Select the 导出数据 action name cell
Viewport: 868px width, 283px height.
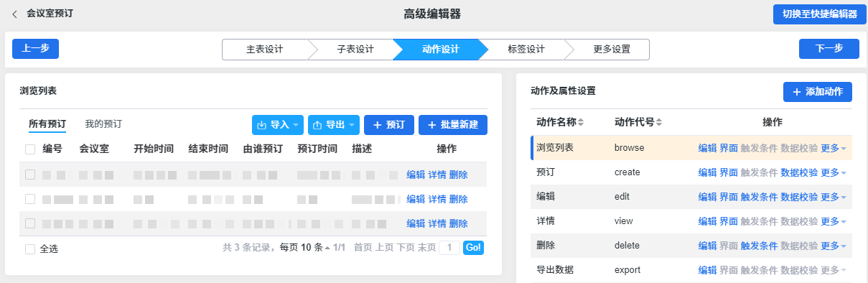555,270
